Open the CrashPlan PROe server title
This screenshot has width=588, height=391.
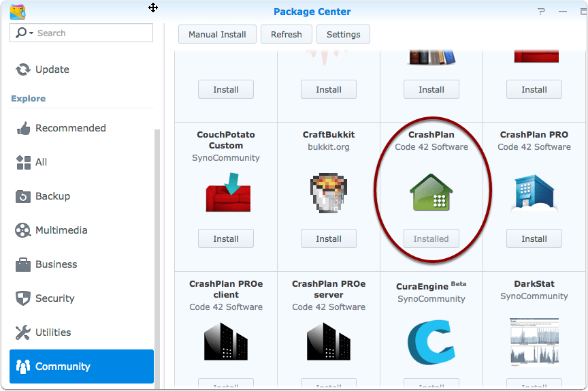329,289
